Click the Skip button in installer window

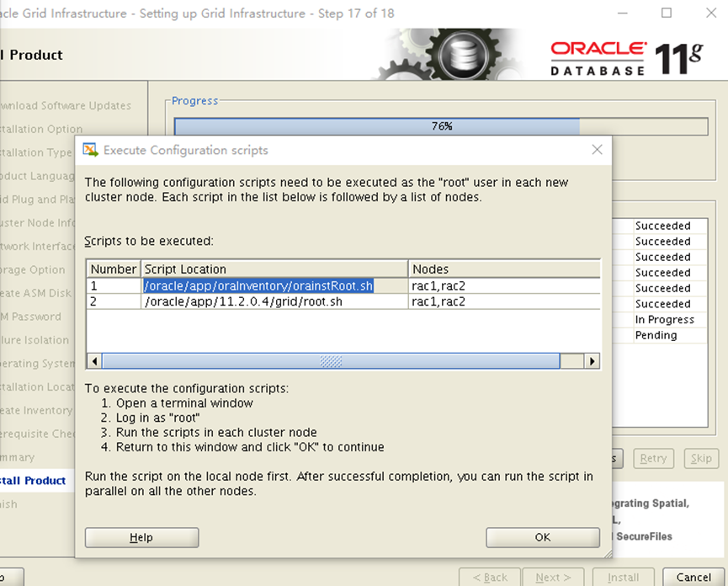pyautogui.click(x=701, y=458)
